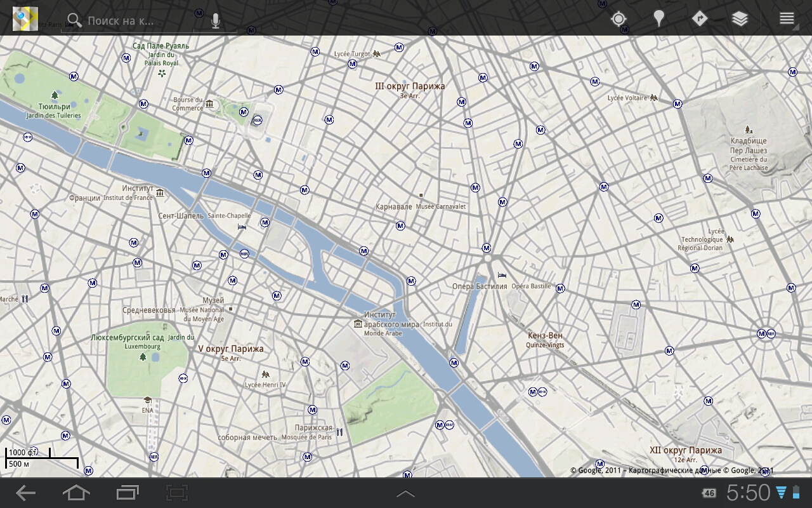812x508 pixels.
Task: Tap the Institut du Monde Arabe museum marker
Action: click(358, 324)
